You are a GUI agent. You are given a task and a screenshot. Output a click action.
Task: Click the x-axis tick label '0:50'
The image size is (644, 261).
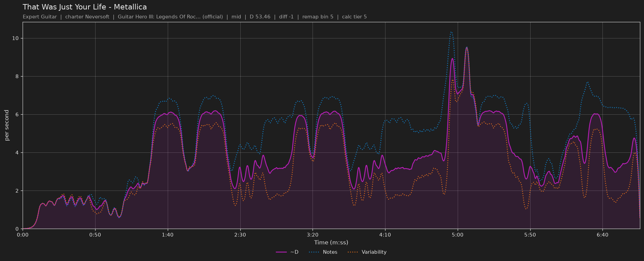pos(95,235)
